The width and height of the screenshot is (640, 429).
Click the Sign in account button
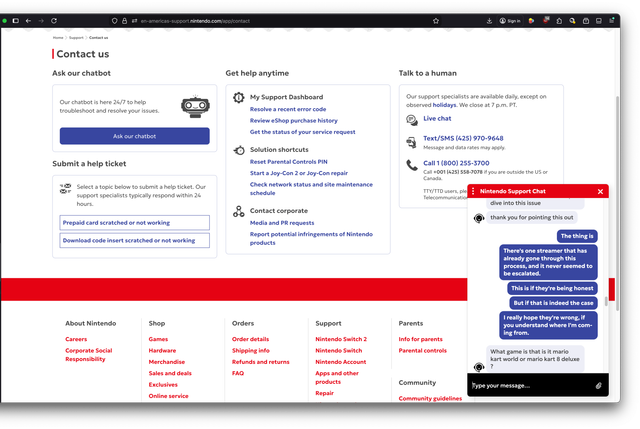tap(510, 21)
